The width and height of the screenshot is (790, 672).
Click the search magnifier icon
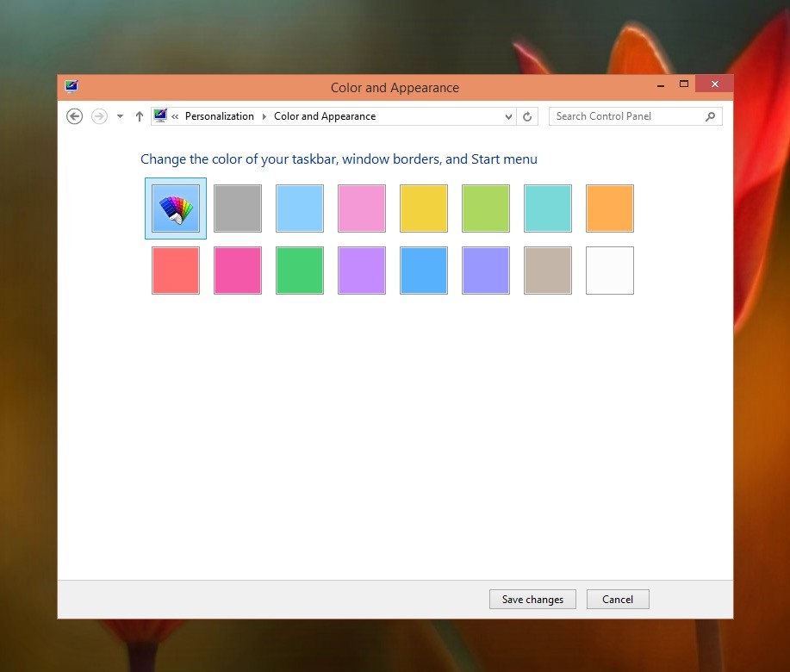710,115
